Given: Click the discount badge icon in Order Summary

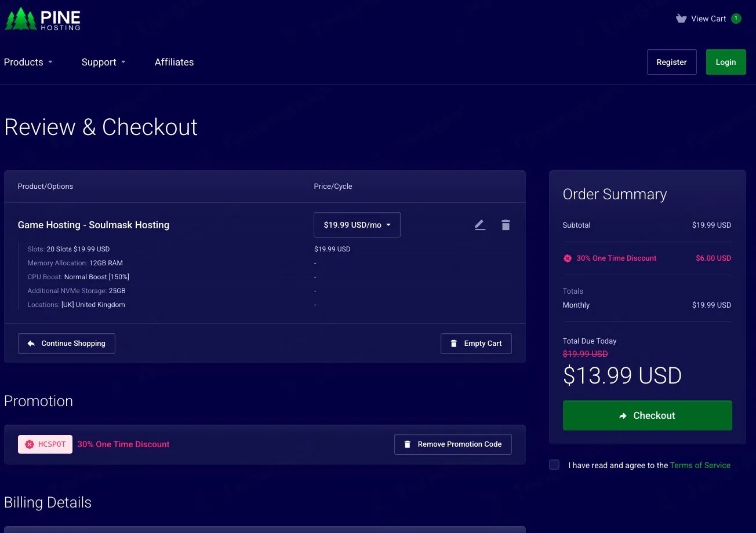Looking at the screenshot, I should [568, 258].
